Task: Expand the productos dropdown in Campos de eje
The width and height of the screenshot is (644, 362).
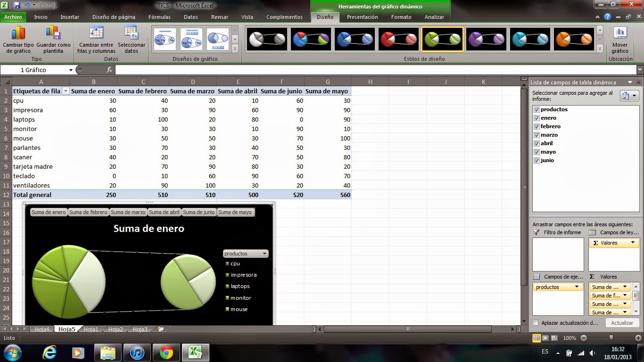Action: coord(578,286)
